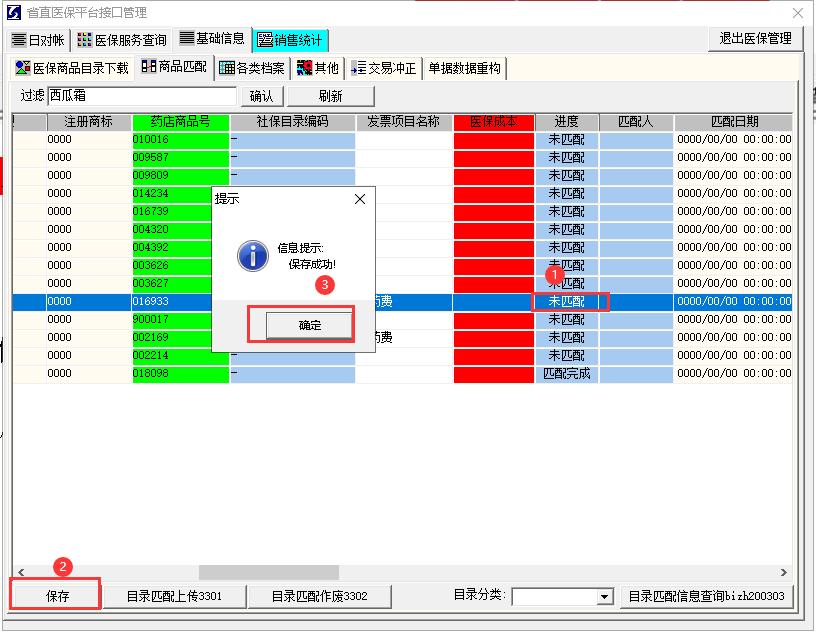Click the application logo in the title bar
This screenshot has width=816, height=633.
click(11, 13)
